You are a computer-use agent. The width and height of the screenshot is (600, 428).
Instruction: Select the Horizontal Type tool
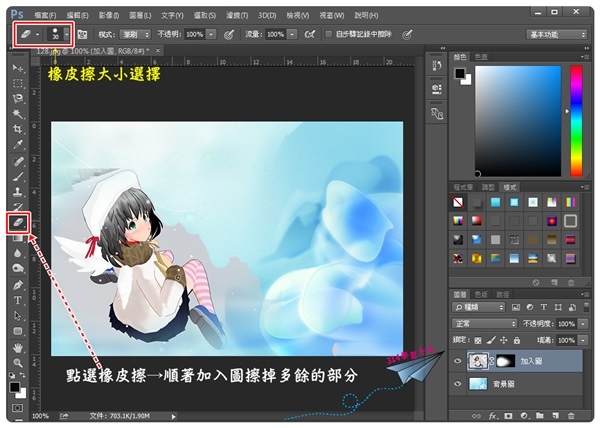(18, 300)
